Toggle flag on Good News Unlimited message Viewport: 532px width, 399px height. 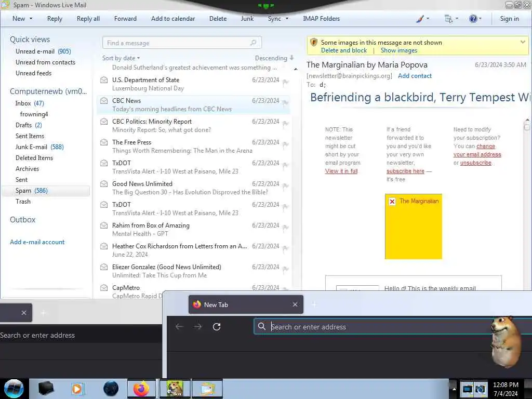tap(285, 185)
